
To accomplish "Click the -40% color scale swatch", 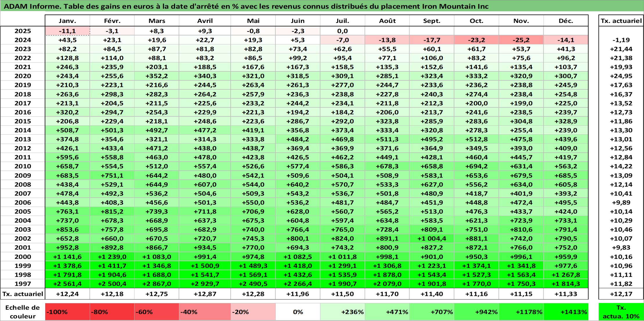I will tap(205, 312).
